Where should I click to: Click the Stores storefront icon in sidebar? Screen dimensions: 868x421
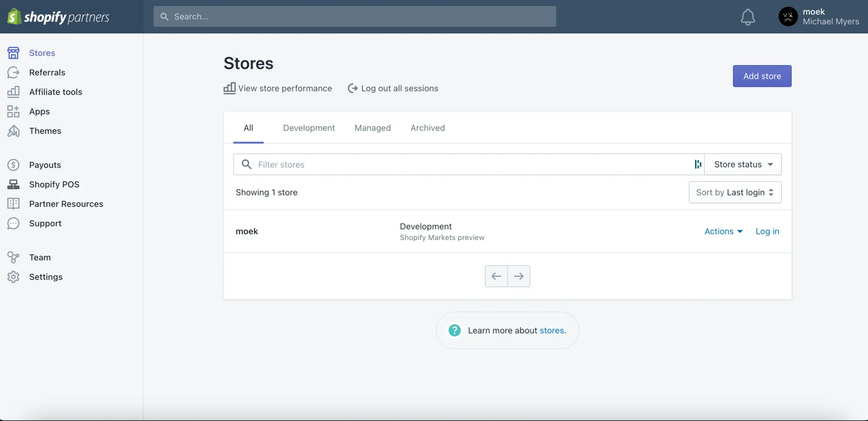pyautogui.click(x=13, y=53)
